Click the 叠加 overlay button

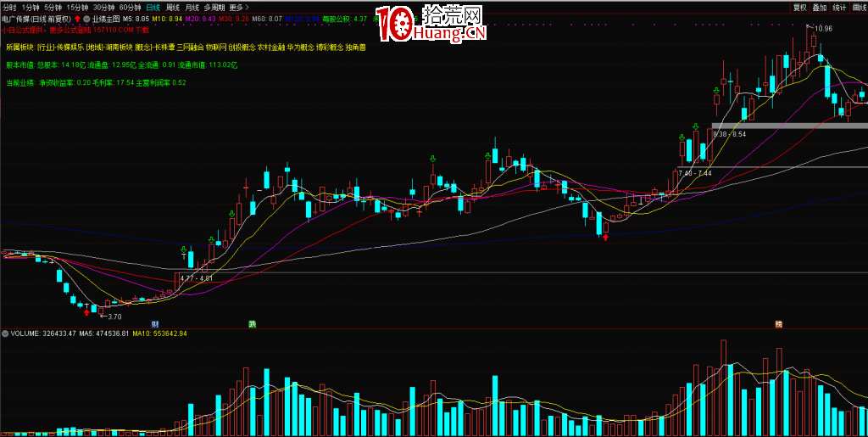[x=820, y=8]
